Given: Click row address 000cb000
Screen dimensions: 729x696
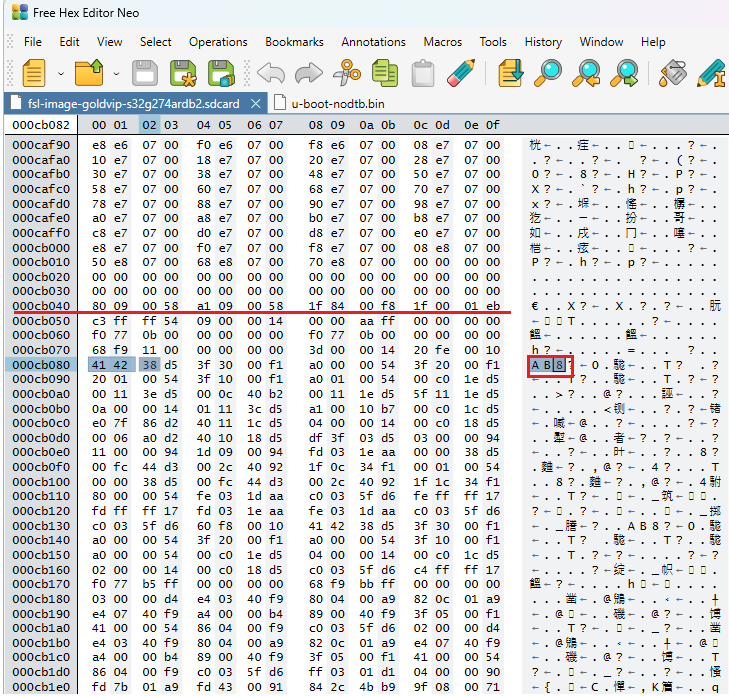Looking at the screenshot, I should 41,248.
